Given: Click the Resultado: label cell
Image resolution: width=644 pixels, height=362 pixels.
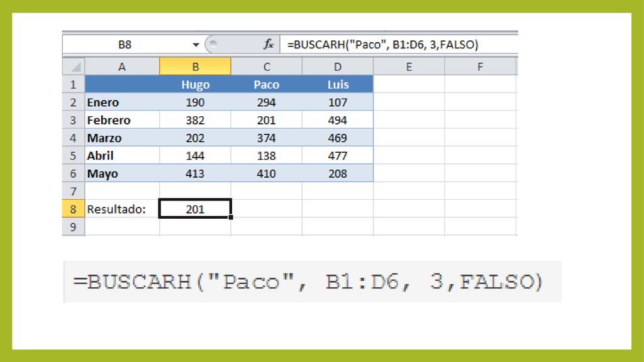Looking at the screenshot, I should pos(122,209).
